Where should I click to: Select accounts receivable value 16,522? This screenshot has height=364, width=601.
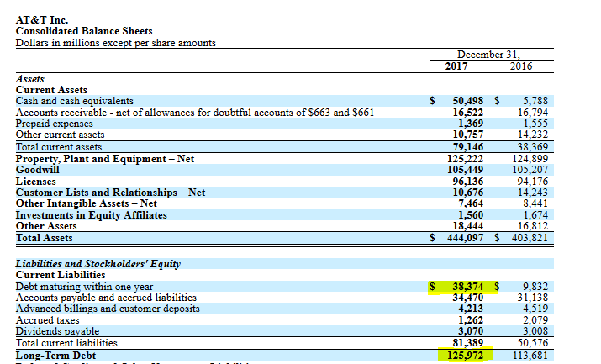click(x=467, y=113)
